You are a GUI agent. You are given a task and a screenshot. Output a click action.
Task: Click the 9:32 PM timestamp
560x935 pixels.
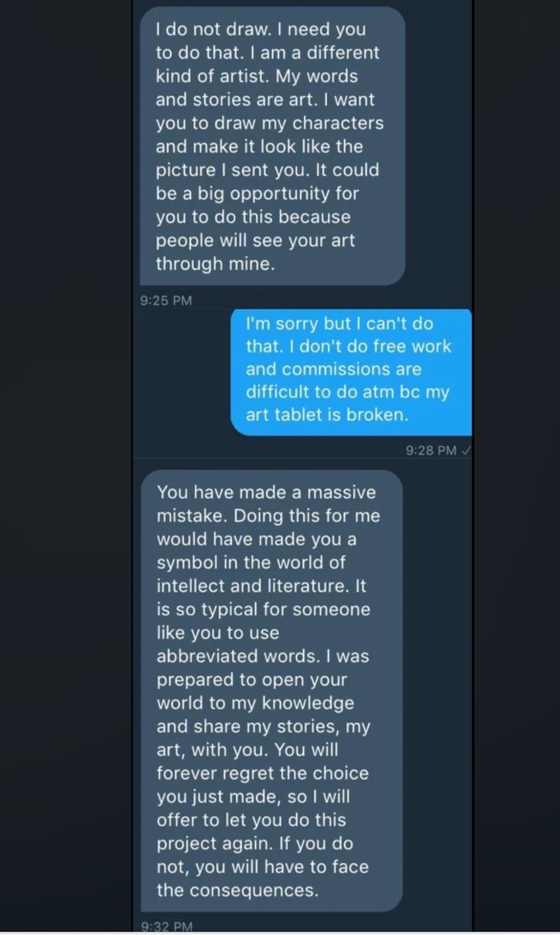click(x=166, y=927)
